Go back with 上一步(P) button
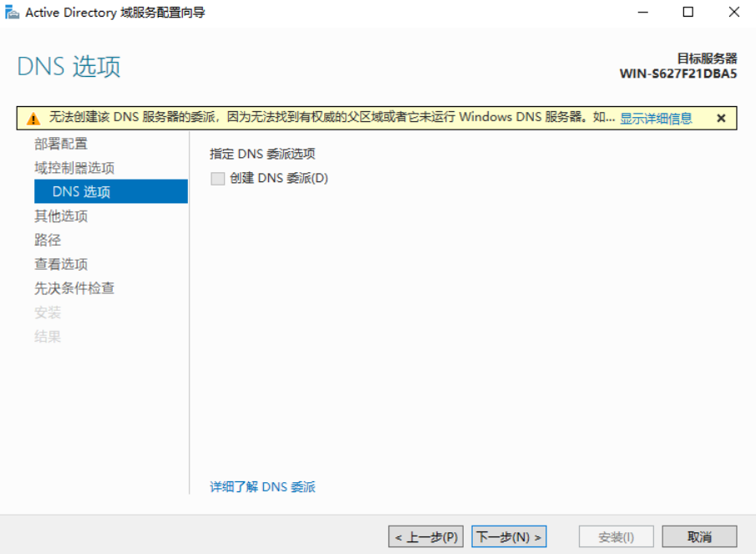756x554 pixels. pos(426,536)
